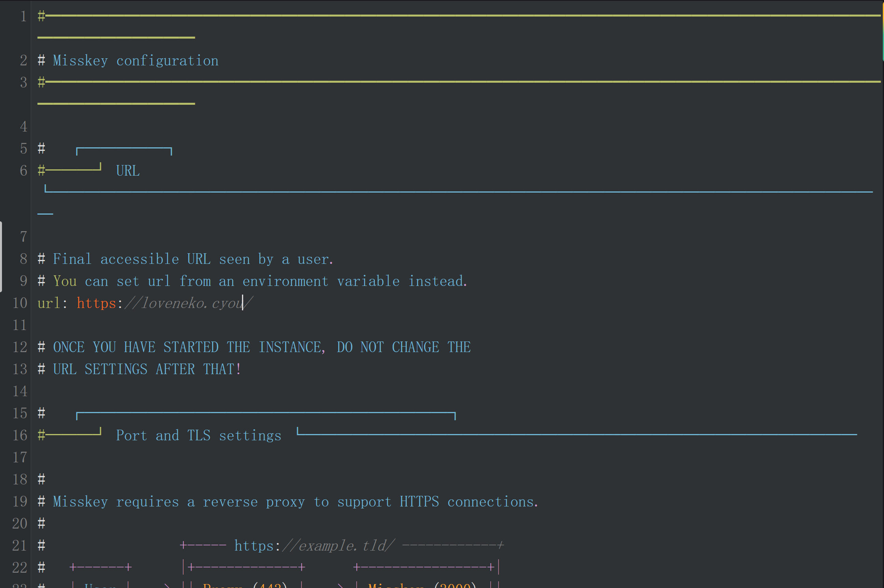Click the lone '#' on line 18

pos(41,479)
